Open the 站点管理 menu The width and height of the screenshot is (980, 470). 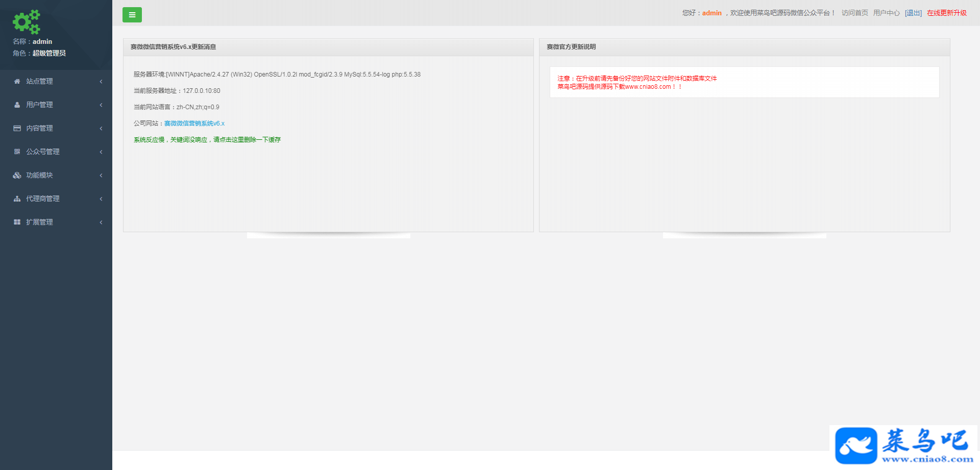(x=56, y=81)
